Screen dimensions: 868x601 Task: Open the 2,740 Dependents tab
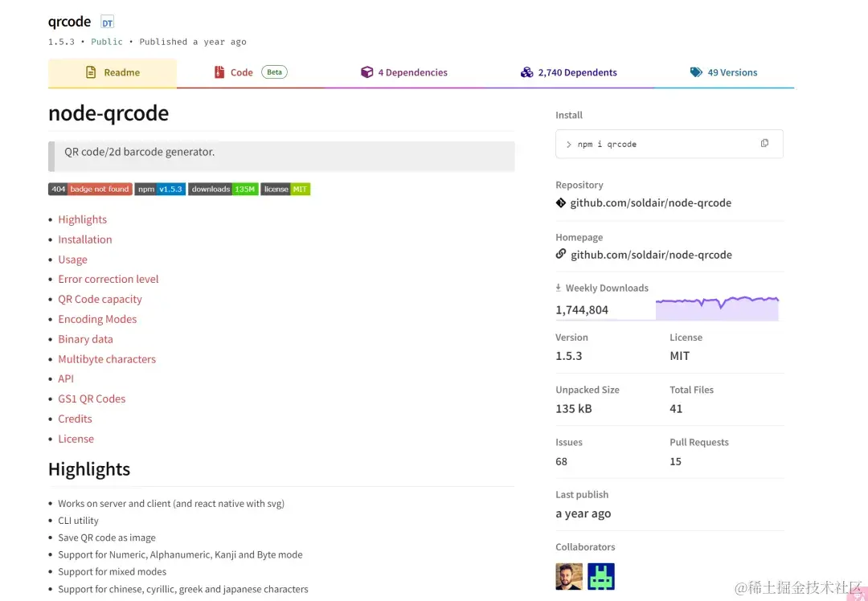point(569,72)
